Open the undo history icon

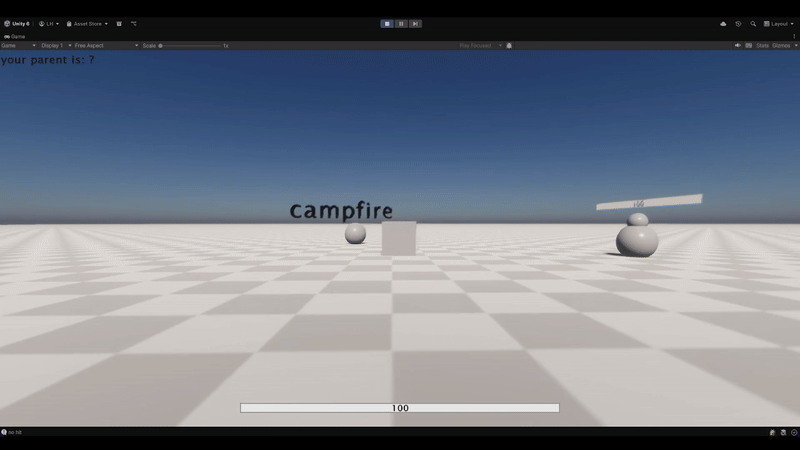pos(738,23)
